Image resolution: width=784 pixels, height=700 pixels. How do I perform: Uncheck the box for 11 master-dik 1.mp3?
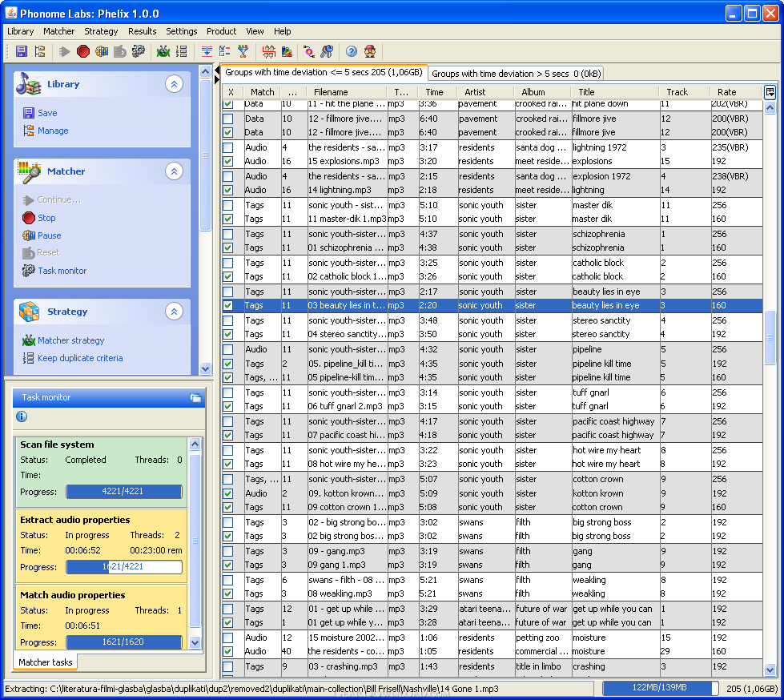(228, 219)
